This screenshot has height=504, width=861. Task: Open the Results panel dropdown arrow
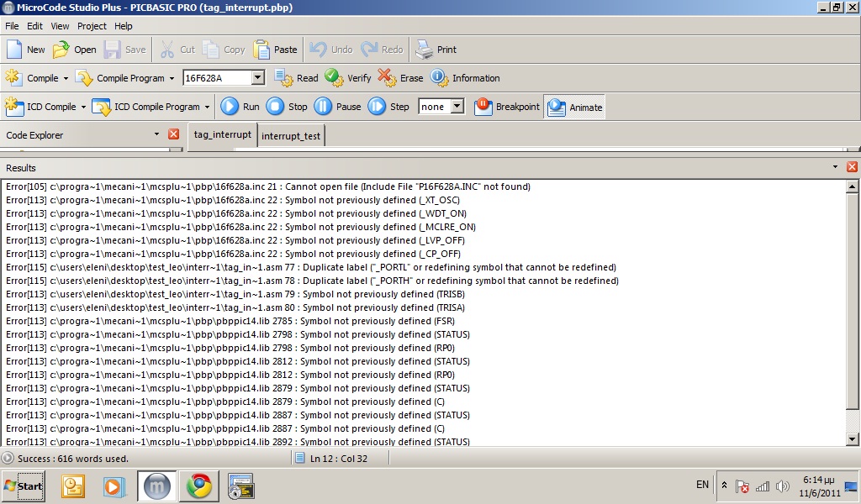(835, 166)
